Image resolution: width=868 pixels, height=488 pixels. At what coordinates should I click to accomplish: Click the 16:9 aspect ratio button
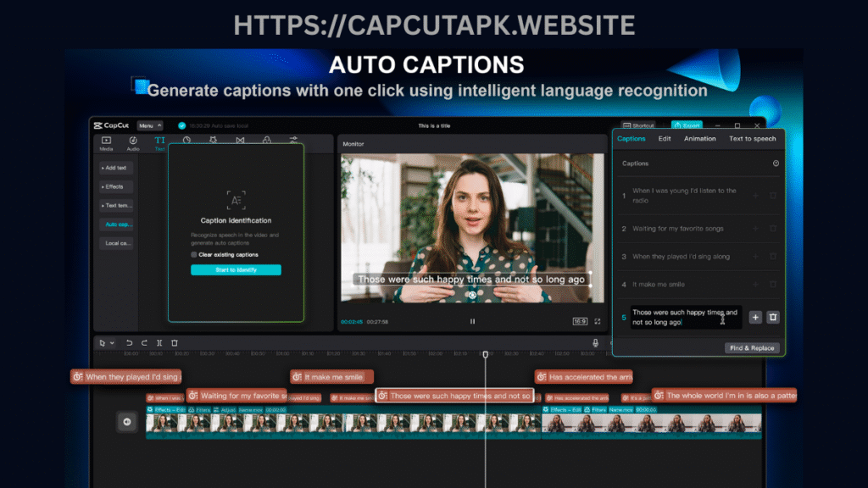tap(580, 321)
